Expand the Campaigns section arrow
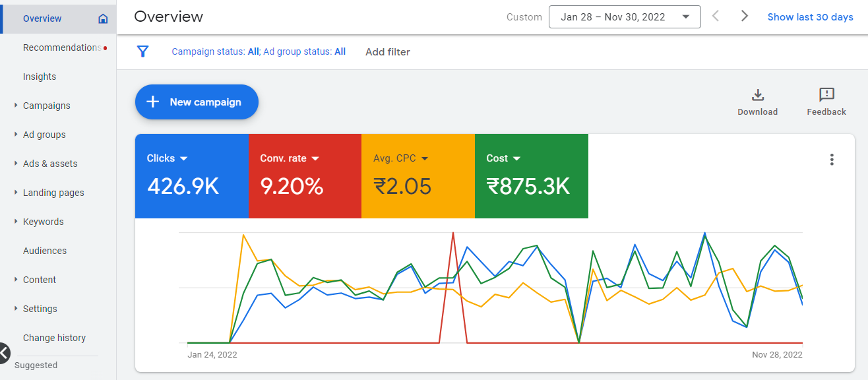This screenshot has height=380, width=868. pos(16,106)
